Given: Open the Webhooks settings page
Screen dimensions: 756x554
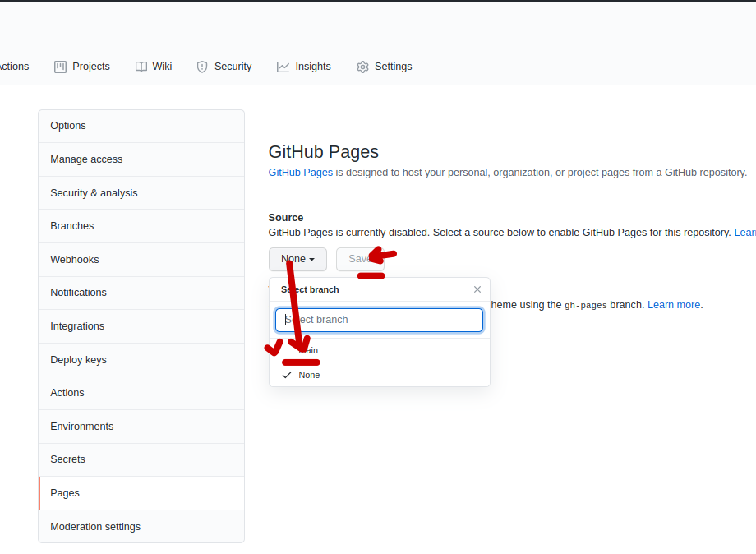Looking at the screenshot, I should (x=75, y=260).
